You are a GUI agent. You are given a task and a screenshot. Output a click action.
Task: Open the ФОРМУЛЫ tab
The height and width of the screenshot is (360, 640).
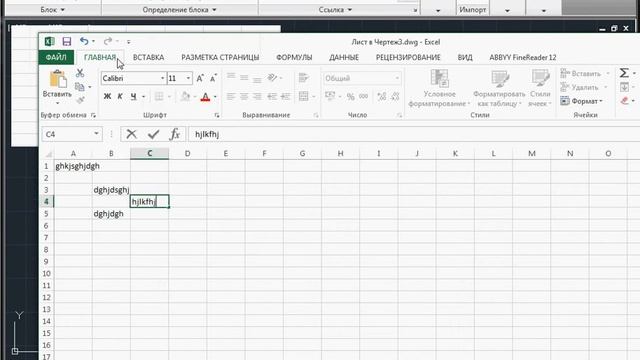click(x=294, y=58)
